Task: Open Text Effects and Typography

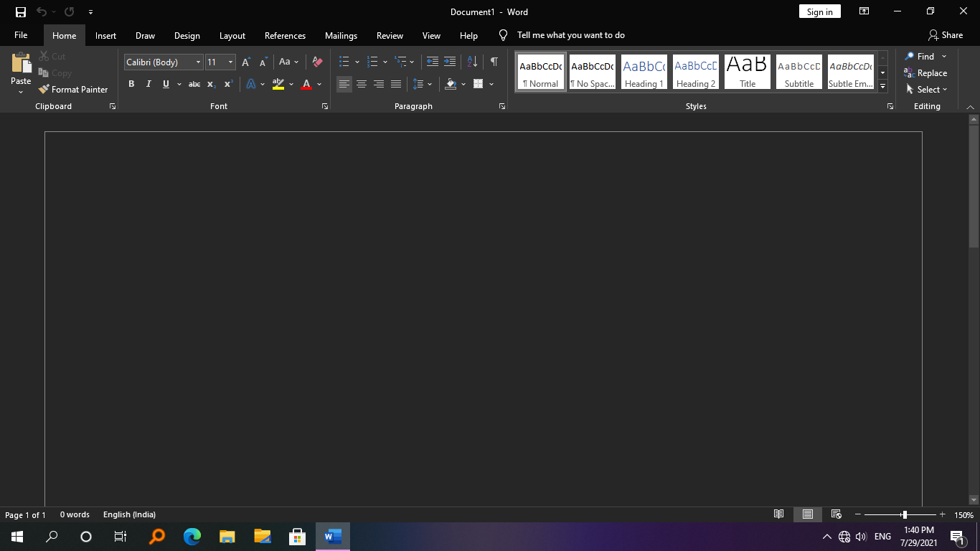Action: pos(251,84)
